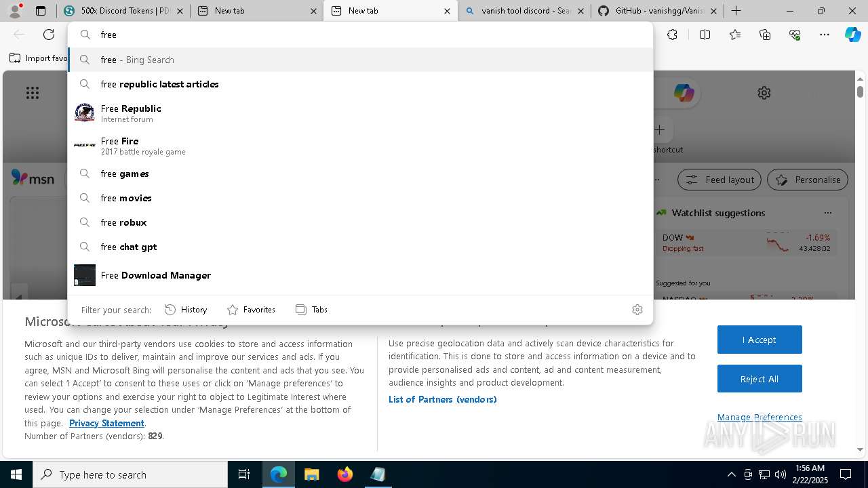Click the address bar text field

tap(360, 35)
